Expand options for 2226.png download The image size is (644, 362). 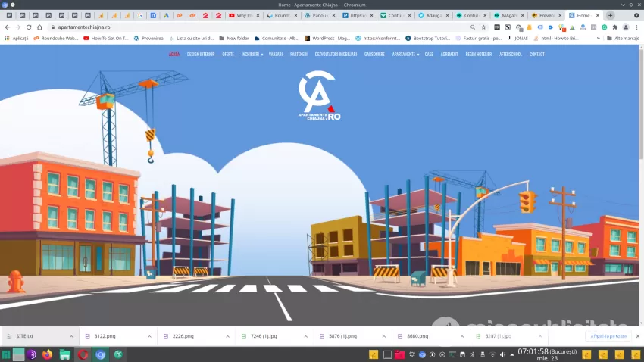(227, 336)
